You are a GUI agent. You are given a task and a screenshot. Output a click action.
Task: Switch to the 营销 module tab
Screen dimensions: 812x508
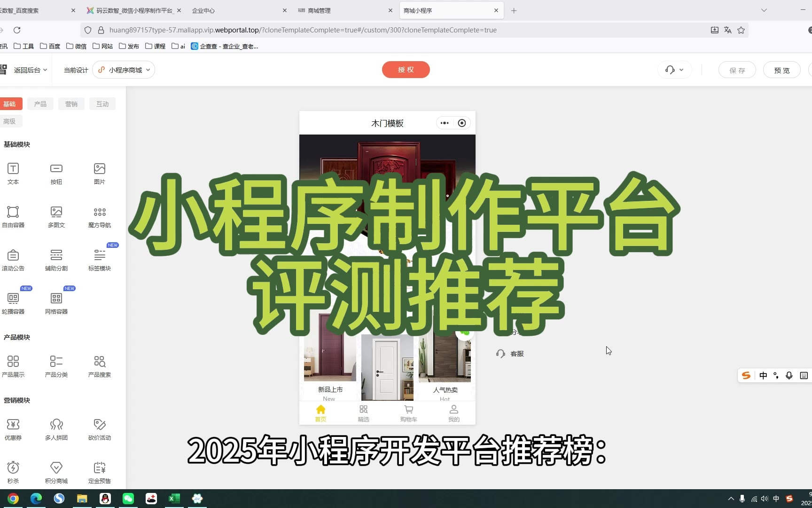pyautogui.click(x=71, y=104)
